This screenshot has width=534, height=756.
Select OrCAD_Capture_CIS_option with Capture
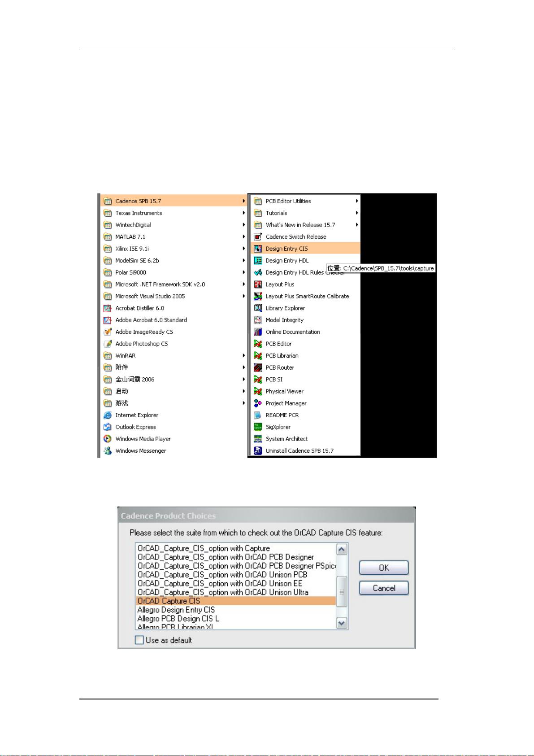pos(236,548)
